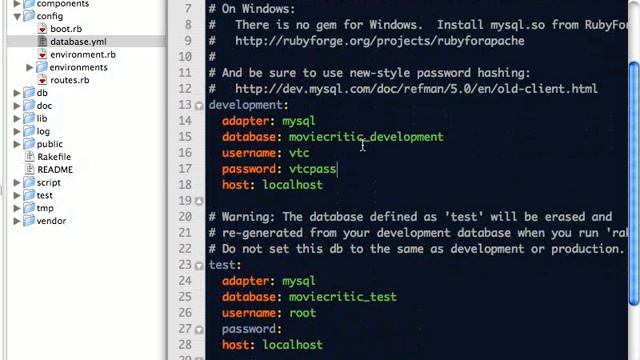The height and width of the screenshot is (360, 640).
Task: Click username value 'vtc' on line 16
Action: pos(299,153)
